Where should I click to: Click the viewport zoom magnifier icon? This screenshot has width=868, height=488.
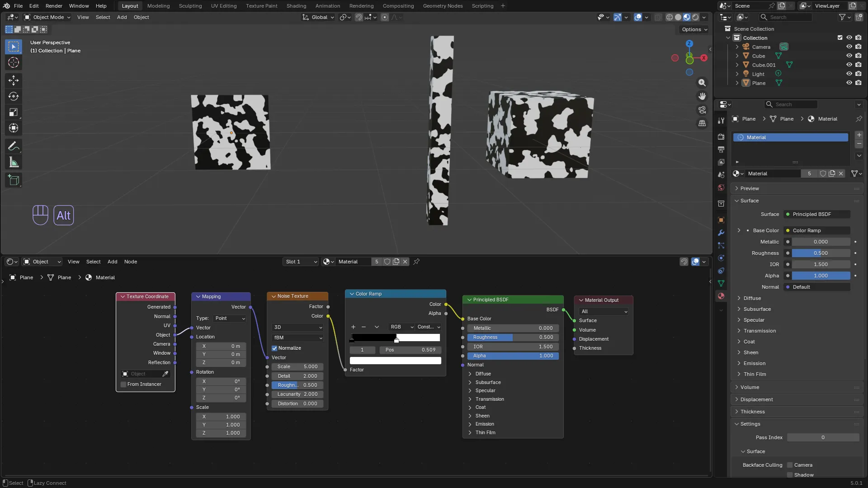point(702,83)
